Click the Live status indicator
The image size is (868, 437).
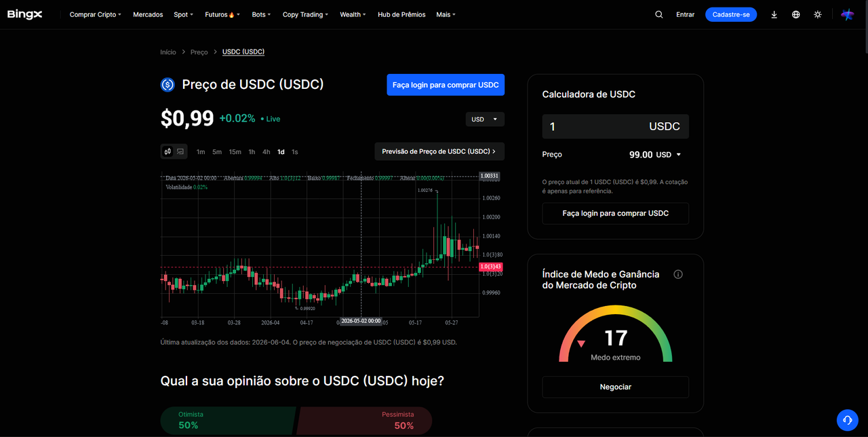pos(271,119)
